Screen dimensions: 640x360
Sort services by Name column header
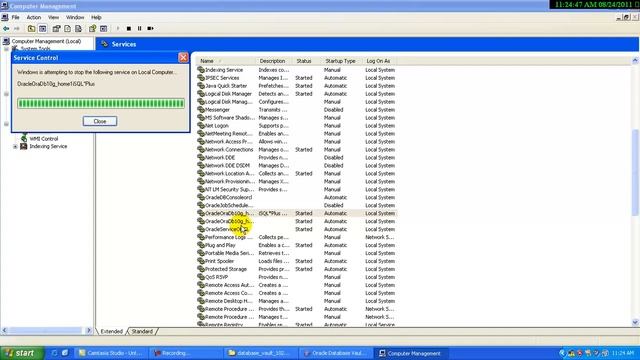click(x=225, y=61)
